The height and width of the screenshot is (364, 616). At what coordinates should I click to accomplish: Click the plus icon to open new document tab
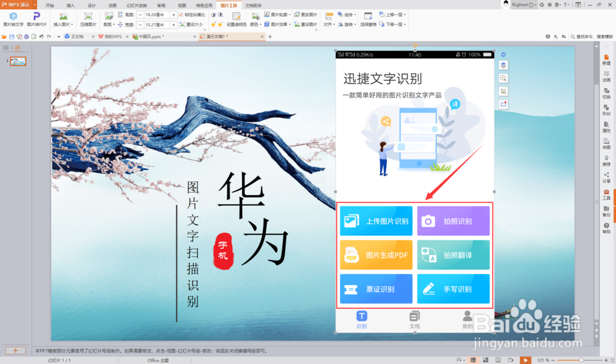pyautogui.click(x=270, y=36)
